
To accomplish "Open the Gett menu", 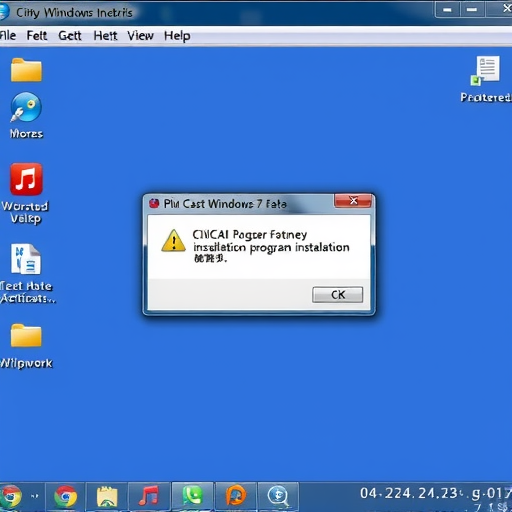I will 70,35.
